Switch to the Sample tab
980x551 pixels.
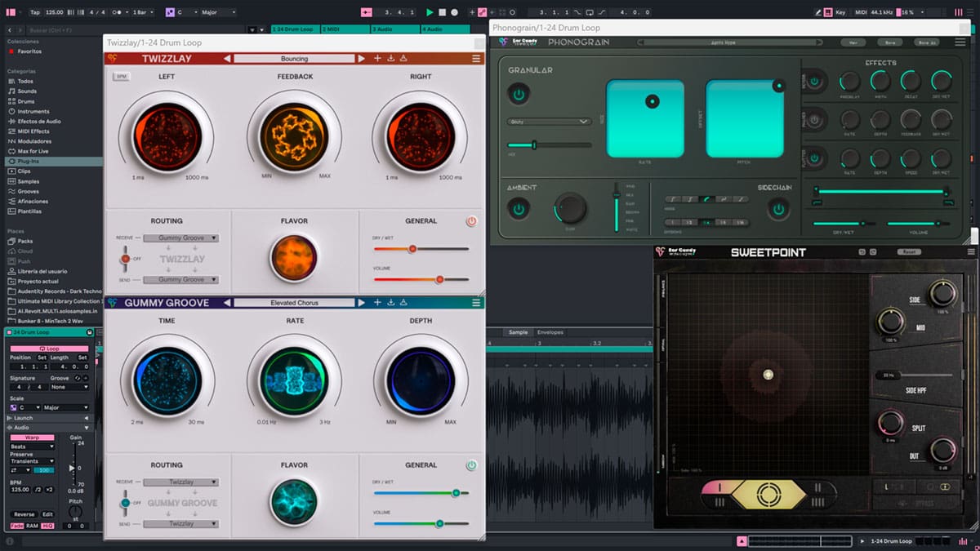518,332
